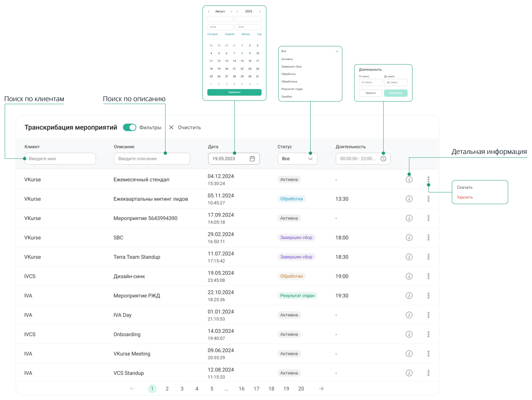Select Удалить in context menu
Image resolution: width=532 pixels, height=400 pixels.
click(465, 197)
